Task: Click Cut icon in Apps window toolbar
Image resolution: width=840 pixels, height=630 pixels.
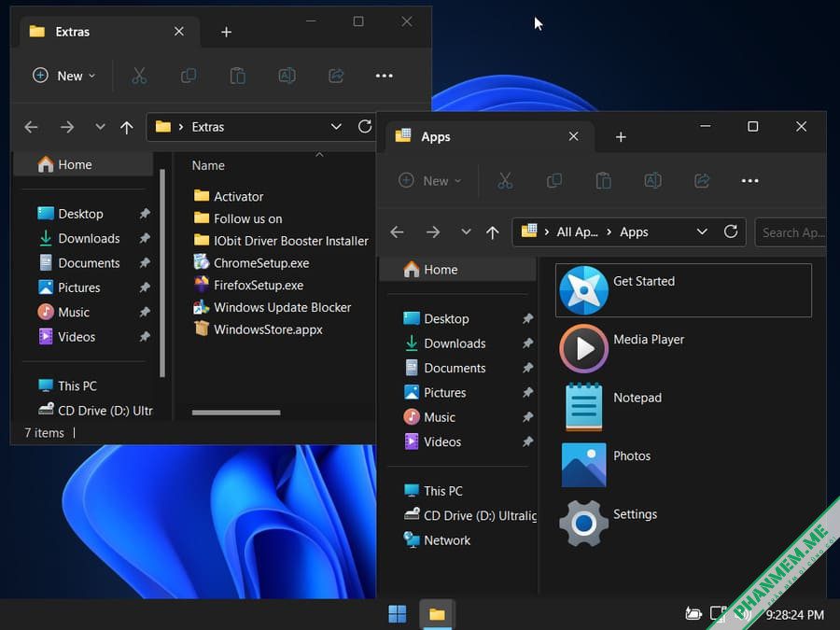Action: pos(505,181)
